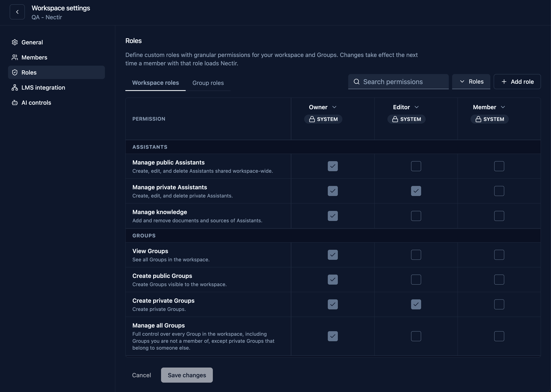Click the Create private Groups label
Viewport: 551px width, 392px height.
coord(163,301)
